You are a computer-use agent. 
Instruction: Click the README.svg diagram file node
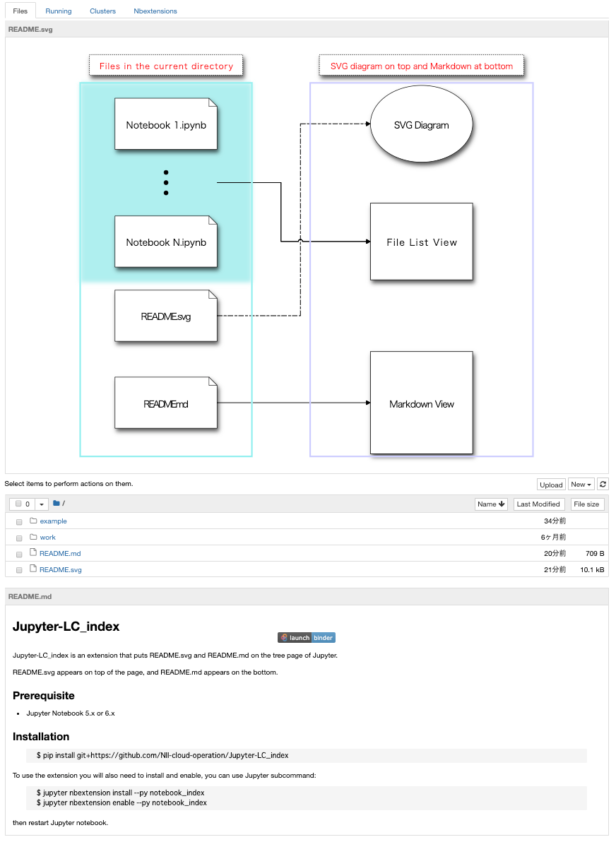[166, 316]
